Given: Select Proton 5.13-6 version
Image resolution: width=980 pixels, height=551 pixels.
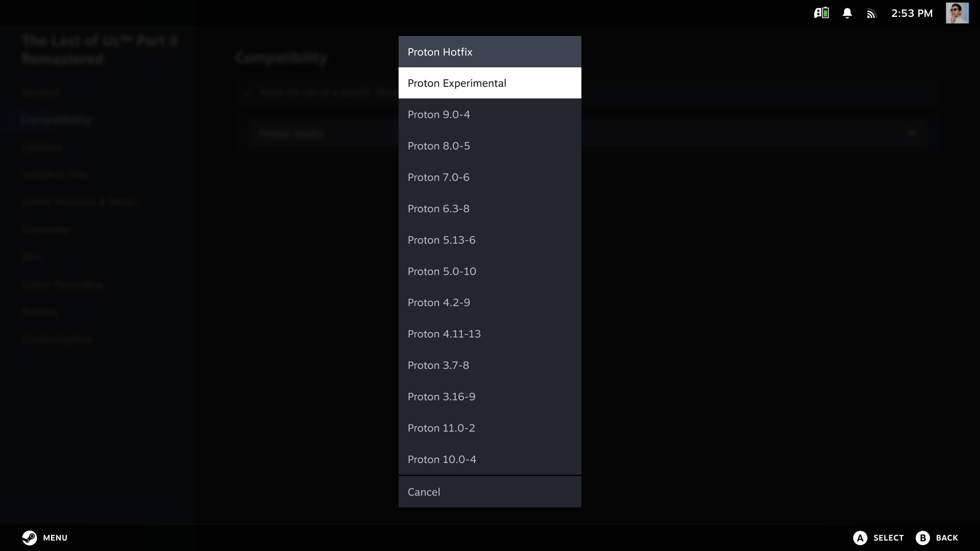Looking at the screenshot, I should coord(490,240).
